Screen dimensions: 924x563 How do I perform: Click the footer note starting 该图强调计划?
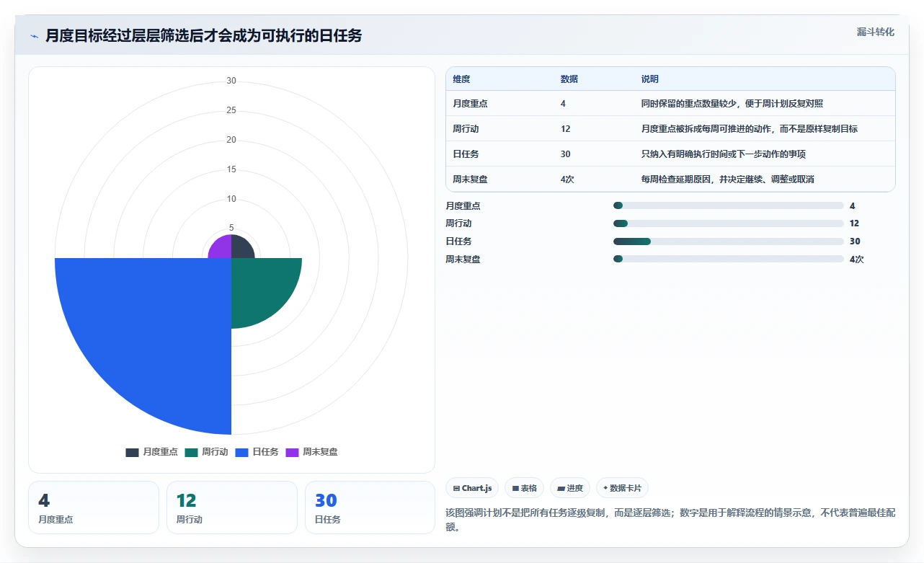670,520
